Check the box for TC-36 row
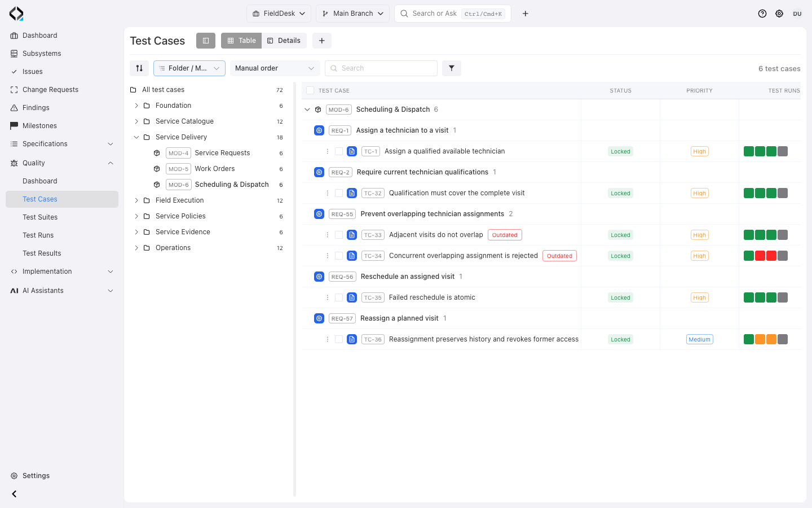 click(x=339, y=339)
